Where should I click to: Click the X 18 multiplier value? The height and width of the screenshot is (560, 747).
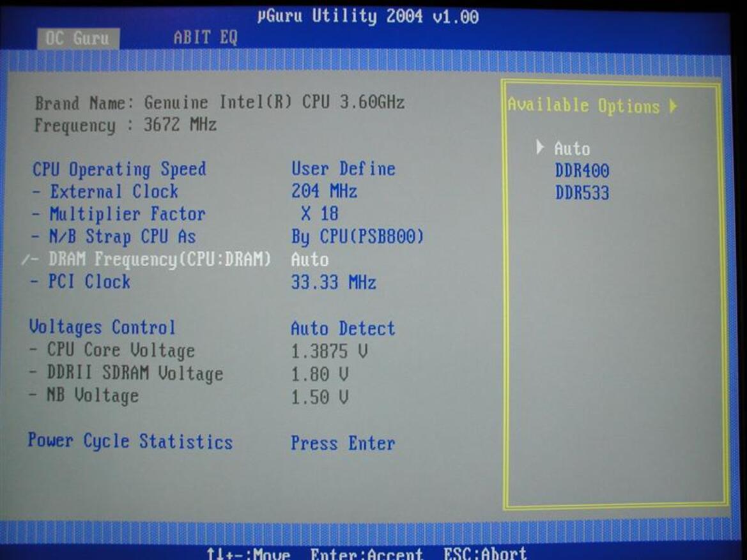point(320,214)
